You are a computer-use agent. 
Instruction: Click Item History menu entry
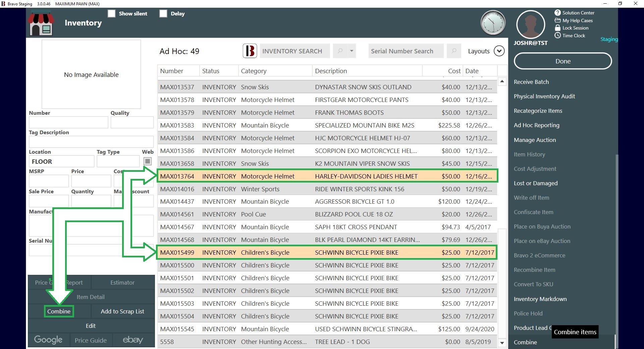click(529, 154)
